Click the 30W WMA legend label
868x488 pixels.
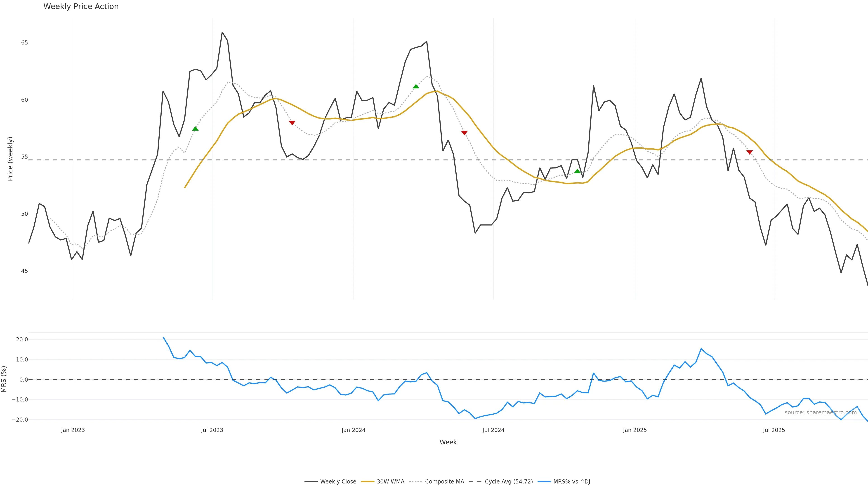coord(390,482)
